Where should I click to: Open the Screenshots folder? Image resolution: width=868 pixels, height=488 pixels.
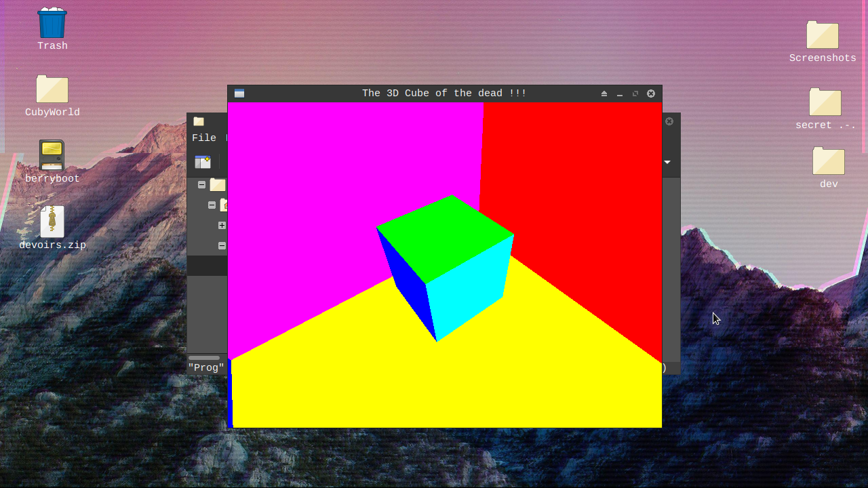coord(822,35)
